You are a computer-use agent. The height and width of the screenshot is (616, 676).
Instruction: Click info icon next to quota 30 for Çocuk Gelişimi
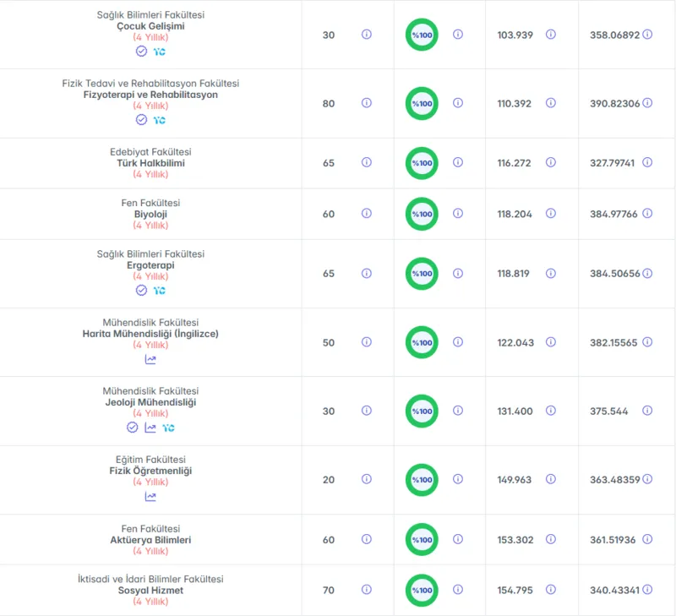point(367,34)
